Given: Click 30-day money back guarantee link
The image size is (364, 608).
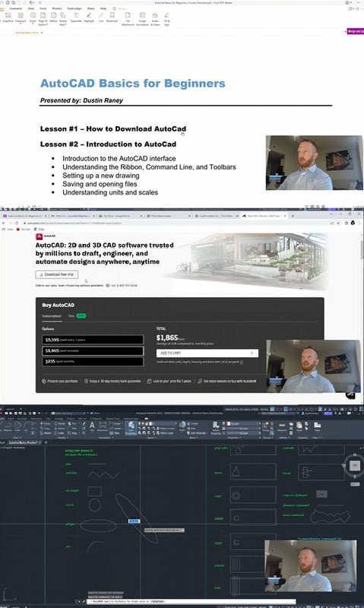Looking at the screenshot, I should (x=112, y=382).
